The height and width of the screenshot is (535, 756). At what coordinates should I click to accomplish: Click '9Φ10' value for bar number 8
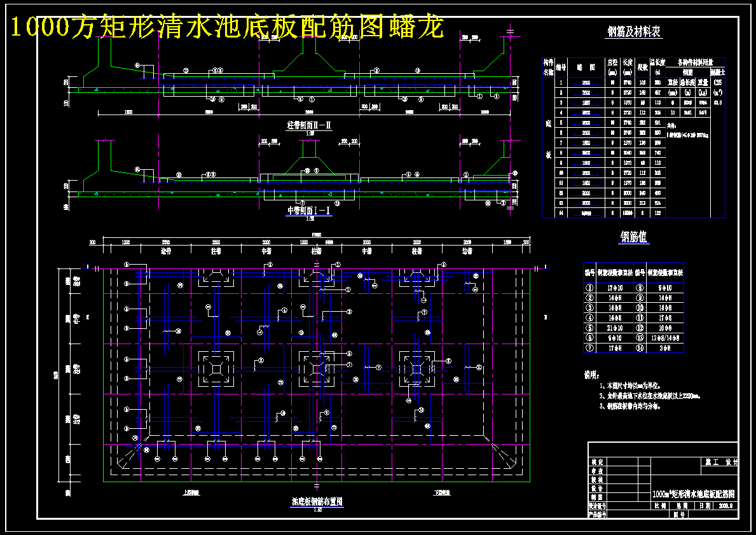pos(665,288)
